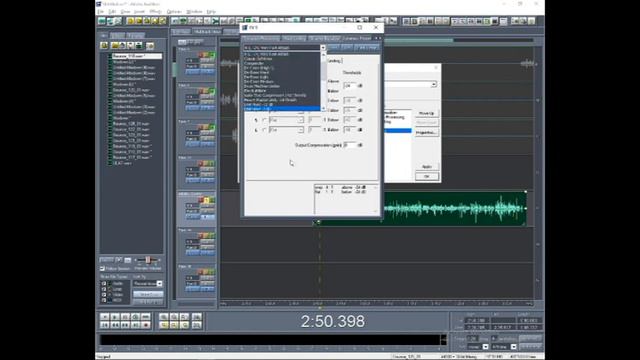Click the Pause transport button

[125, 317]
